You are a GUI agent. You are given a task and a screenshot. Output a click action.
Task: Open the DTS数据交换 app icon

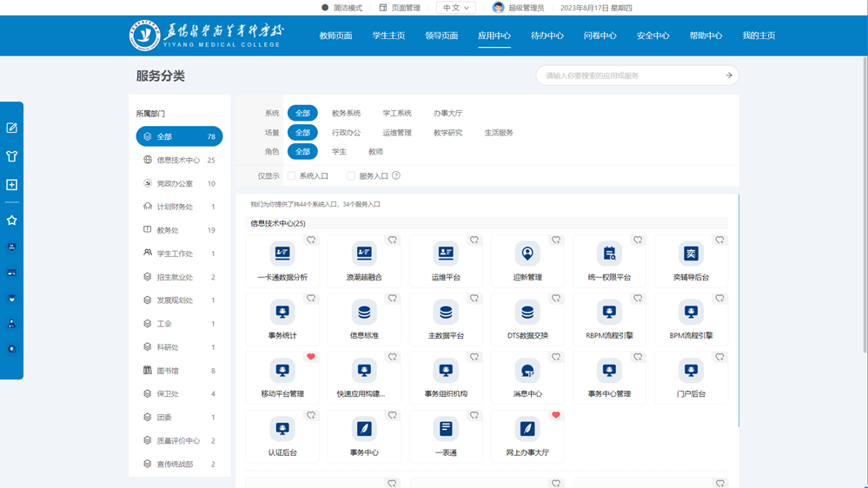[527, 312]
